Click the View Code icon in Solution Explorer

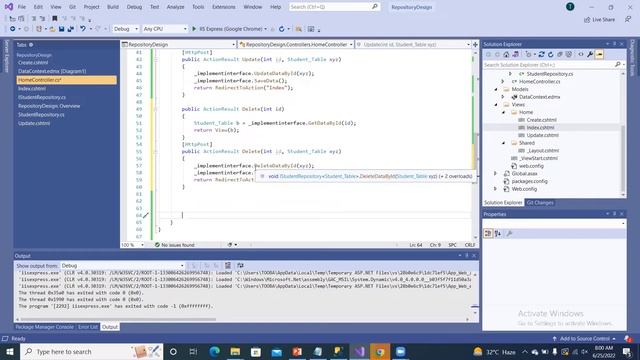(x=581, y=54)
